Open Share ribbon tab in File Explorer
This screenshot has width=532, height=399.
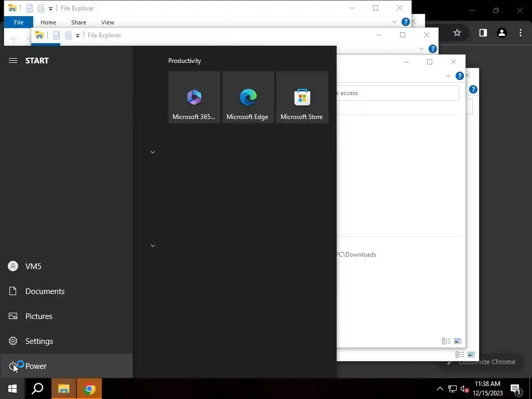(78, 22)
